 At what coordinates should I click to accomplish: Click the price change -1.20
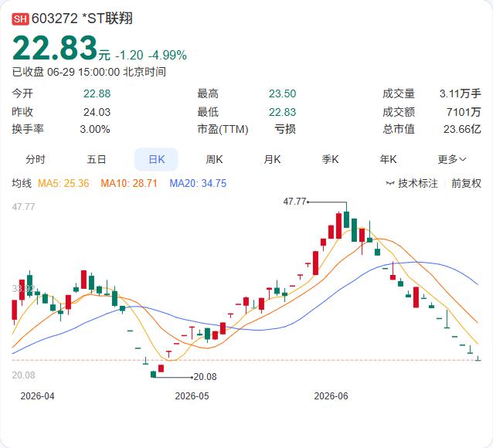coord(129,56)
